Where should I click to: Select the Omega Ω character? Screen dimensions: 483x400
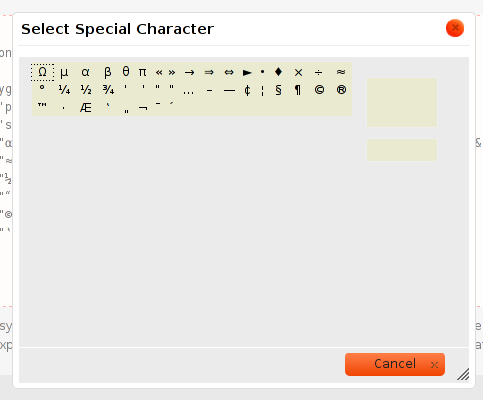pos(42,72)
